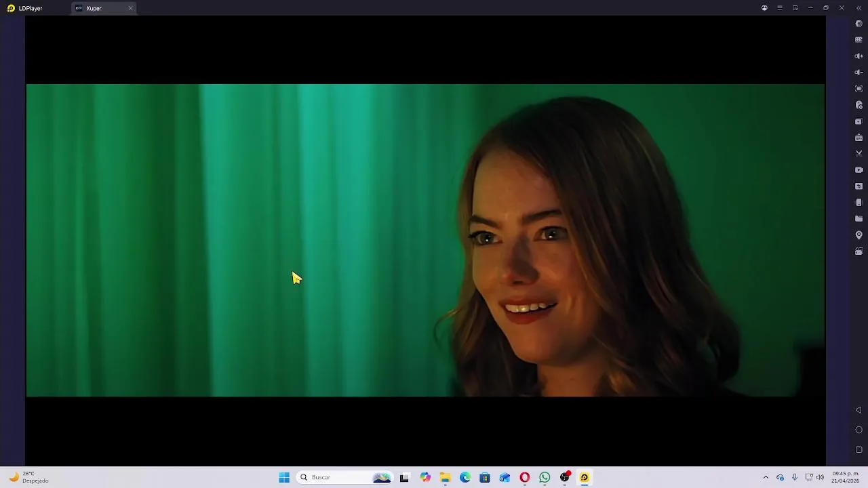Tap Android back triangle button

pos(859,410)
